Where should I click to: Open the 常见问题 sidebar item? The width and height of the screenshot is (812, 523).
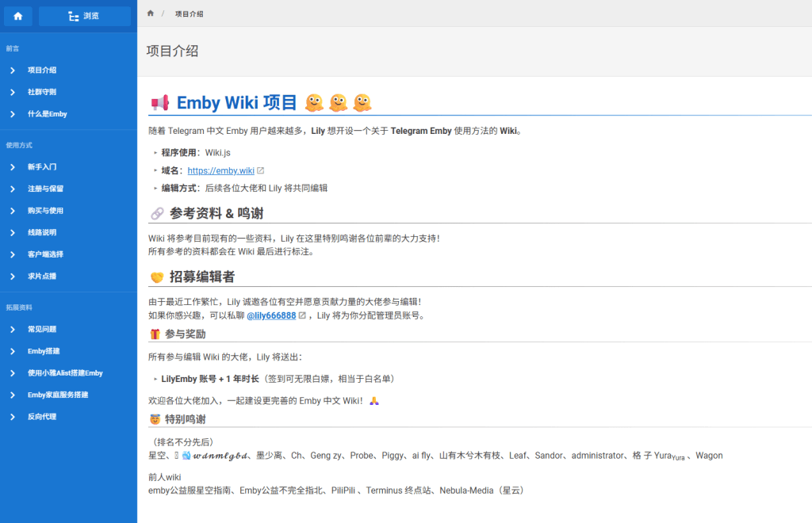(x=42, y=329)
